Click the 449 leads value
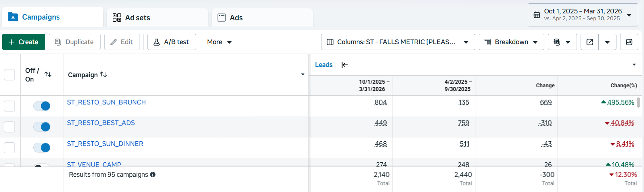644x192 pixels. [381, 123]
